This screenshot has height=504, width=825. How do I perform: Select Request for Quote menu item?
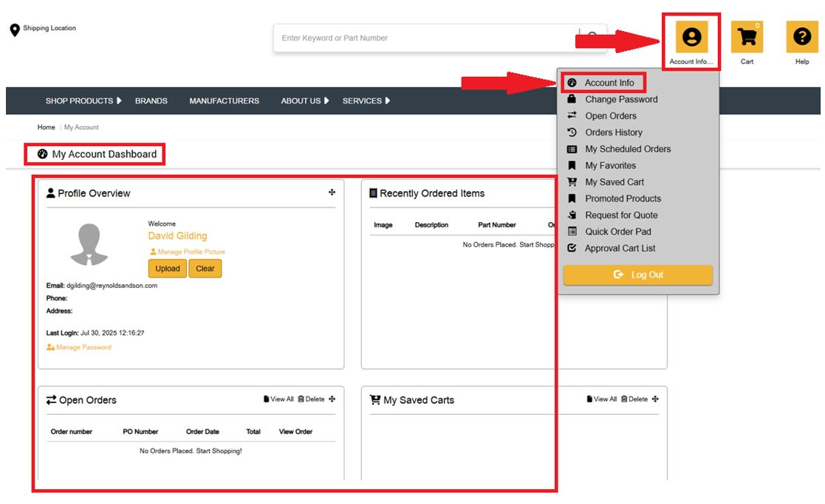pyautogui.click(x=620, y=215)
